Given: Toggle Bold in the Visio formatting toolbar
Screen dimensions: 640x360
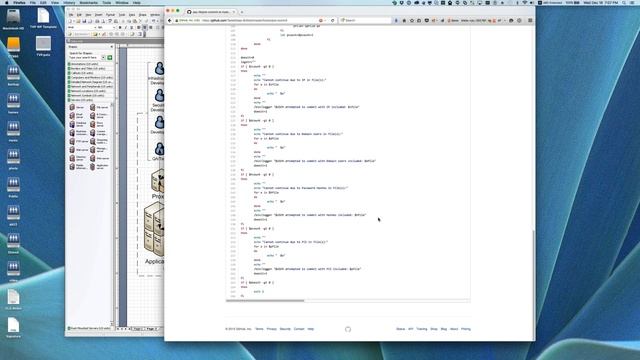Looking at the screenshot, I should click(120, 27).
